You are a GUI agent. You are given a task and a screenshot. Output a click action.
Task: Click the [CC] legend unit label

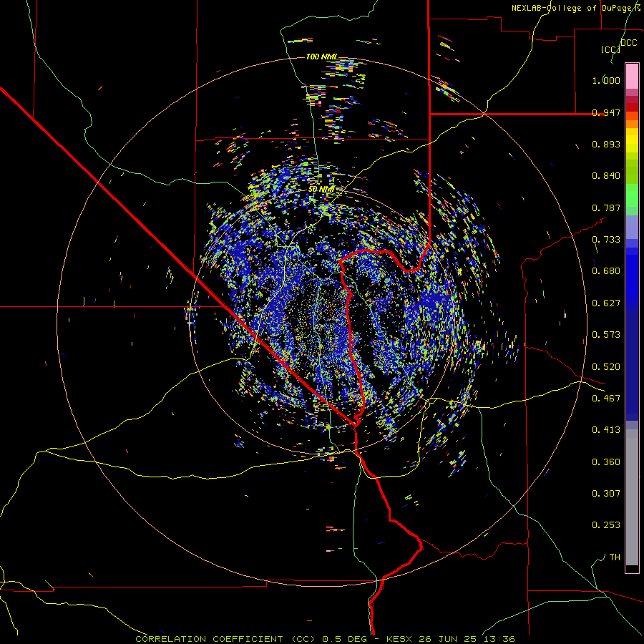pos(610,49)
